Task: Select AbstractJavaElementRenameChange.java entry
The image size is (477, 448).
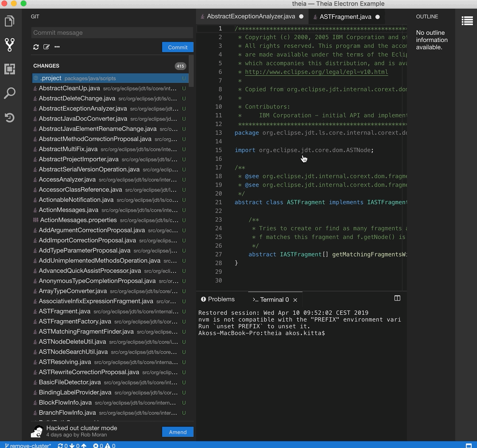Action: click(x=110, y=129)
